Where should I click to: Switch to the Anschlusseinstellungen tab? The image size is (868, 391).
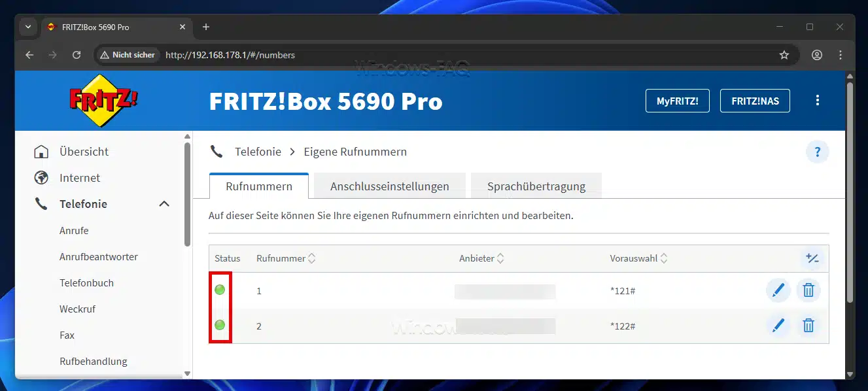(x=389, y=186)
